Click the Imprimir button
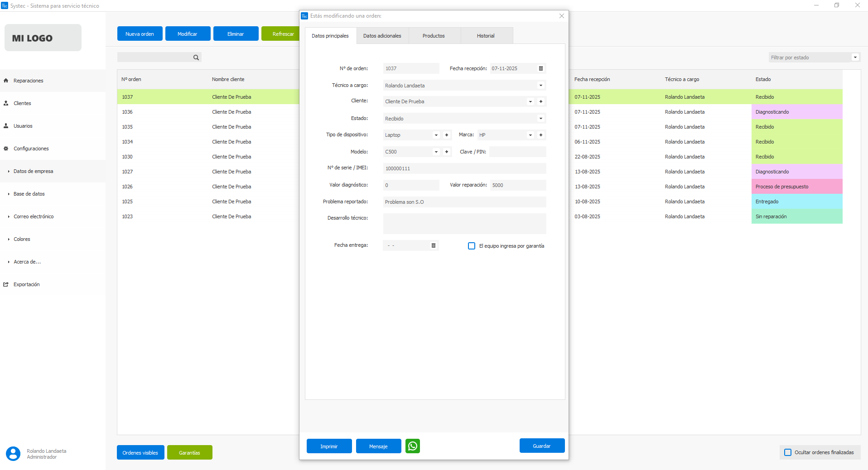 tap(329, 446)
